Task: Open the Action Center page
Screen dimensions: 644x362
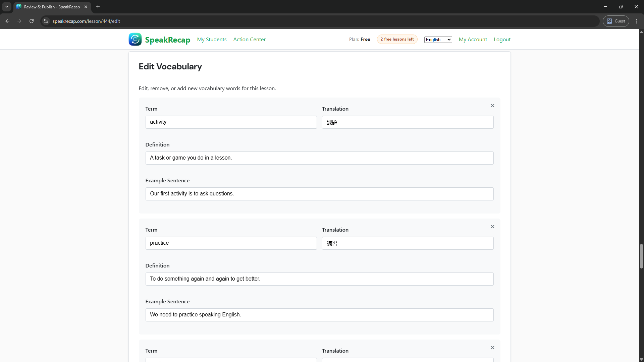Action: (x=249, y=40)
